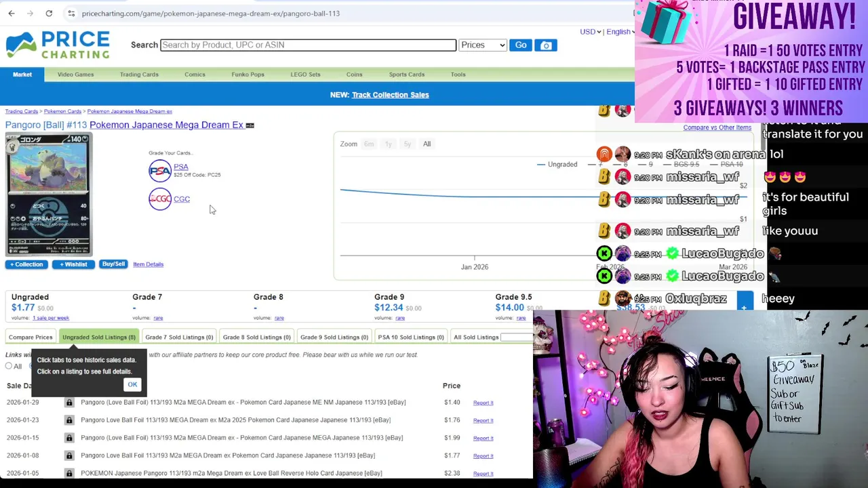Image resolution: width=868 pixels, height=488 pixels.
Task: Click the PriceCharting logo
Action: point(58,45)
